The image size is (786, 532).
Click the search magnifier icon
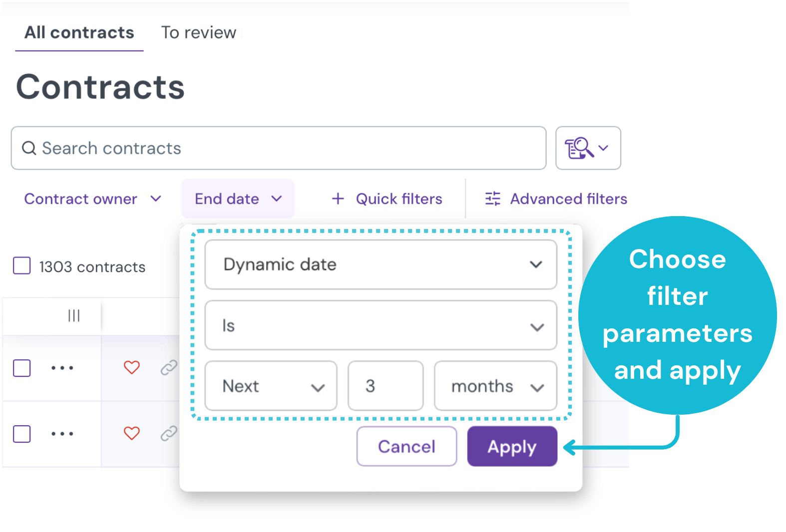(28, 148)
